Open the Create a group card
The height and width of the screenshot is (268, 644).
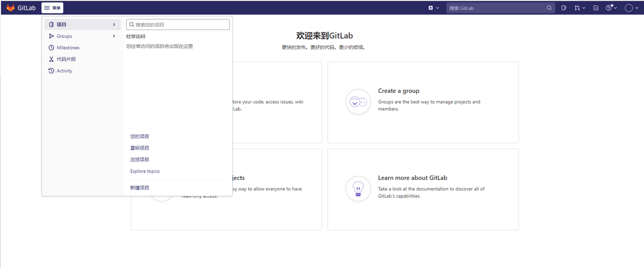[x=423, y=103]
